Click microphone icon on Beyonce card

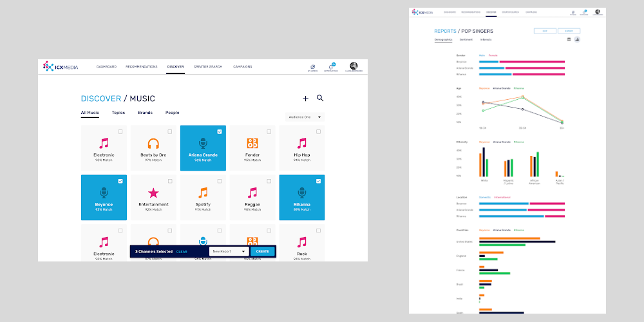pyautogui.click(x=104, y=193)
